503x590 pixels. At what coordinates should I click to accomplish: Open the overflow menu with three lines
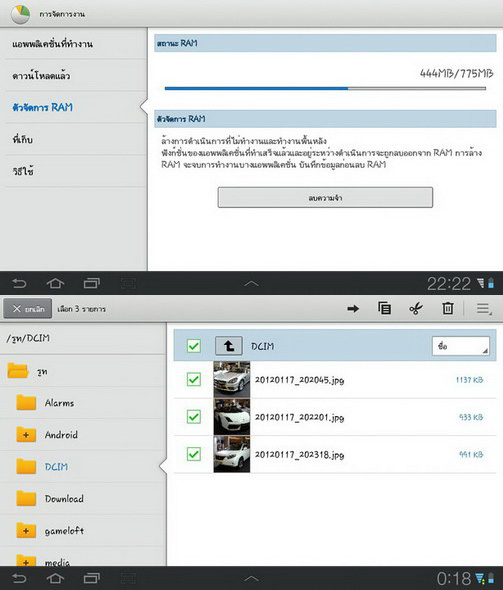[x=483, y=309]
